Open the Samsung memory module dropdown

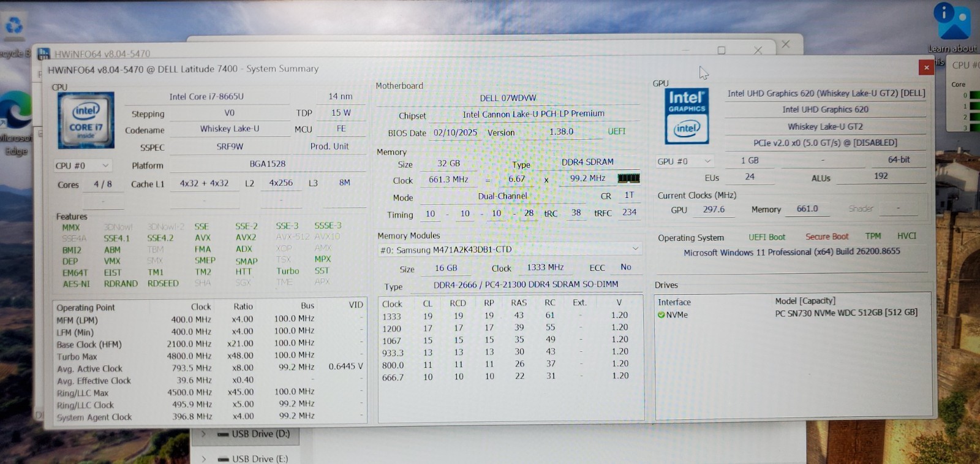click(x=510, y=249)
